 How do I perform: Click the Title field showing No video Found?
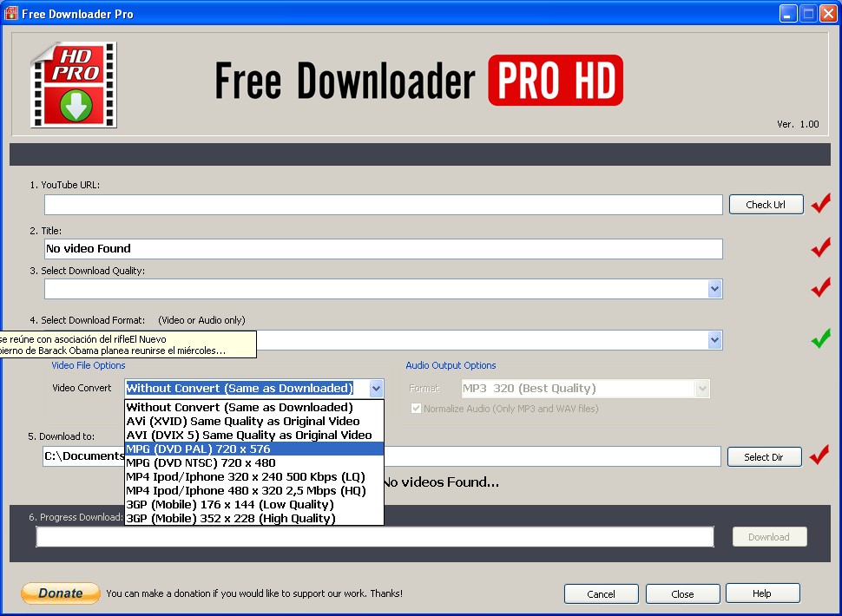coord(384,249)
